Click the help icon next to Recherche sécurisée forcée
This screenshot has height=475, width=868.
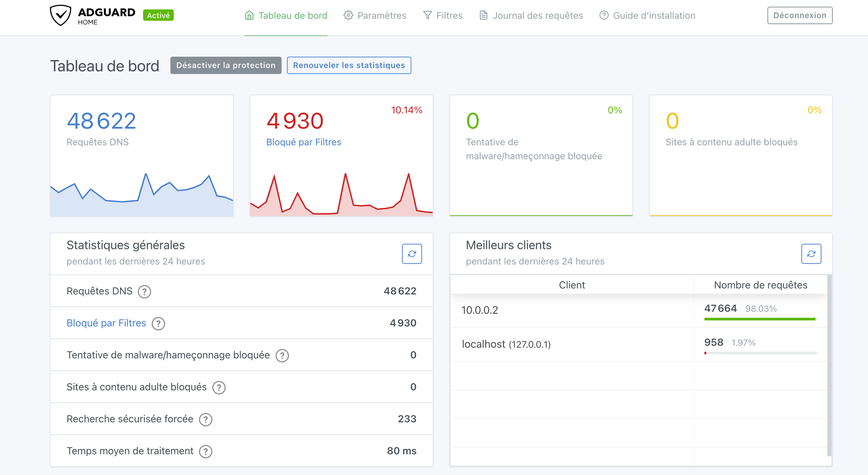click(x=206, y=419)
